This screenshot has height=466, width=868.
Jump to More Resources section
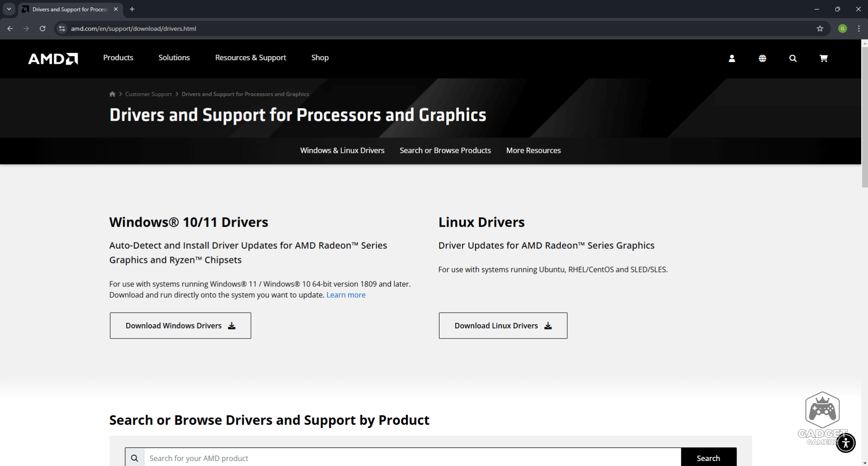pos(533,150)
